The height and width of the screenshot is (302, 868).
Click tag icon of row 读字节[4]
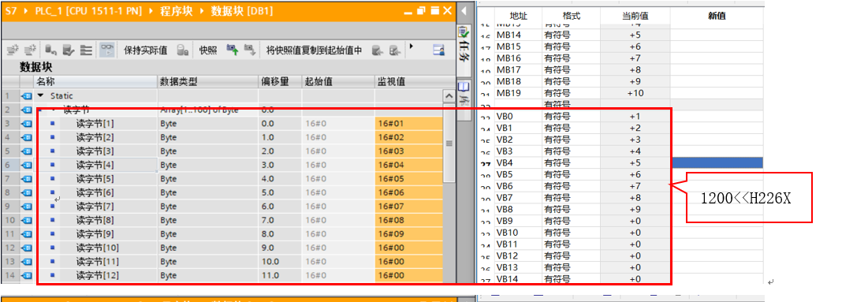pyautogui.click(x=27, y=165)
